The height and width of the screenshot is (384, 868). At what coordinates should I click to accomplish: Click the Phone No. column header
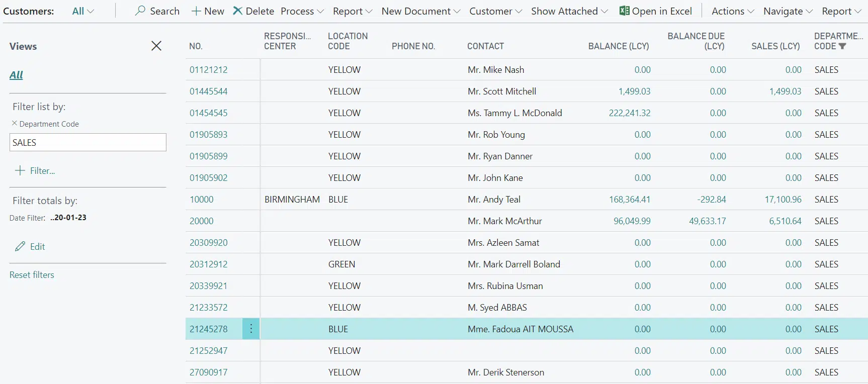413,46
